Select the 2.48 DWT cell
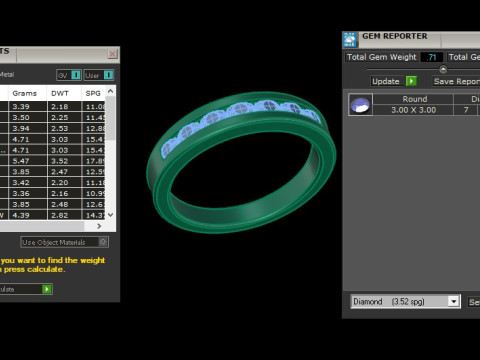This screenshot has width=480, height=360. point(65,204)
